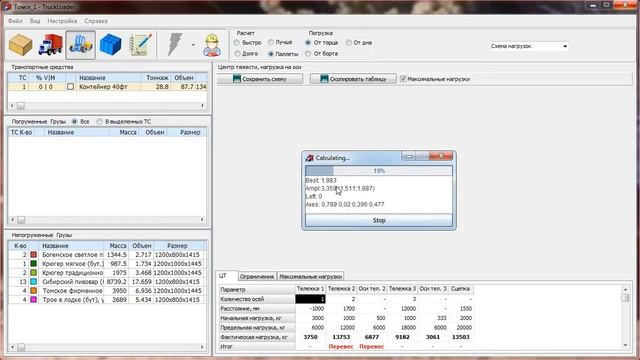This screenshot has width=640, height=360.
Task: Click the Перевес result under Тележка 2
Action: click(x=341, y=347)
